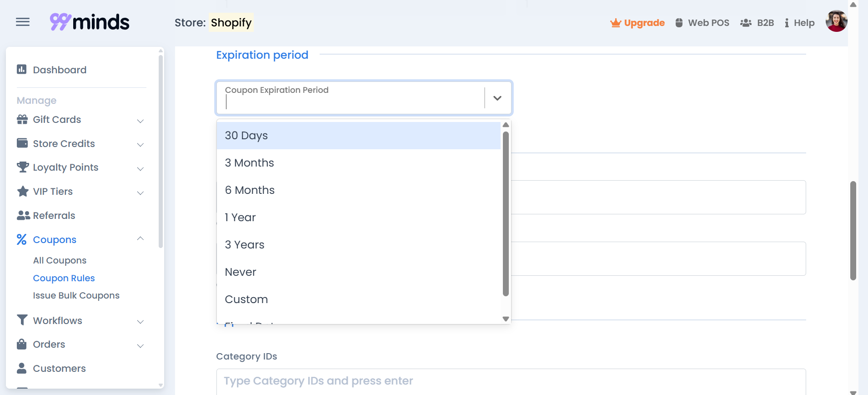This screenshot has width=868, height=395.
Task: Click the Upgrade crown button
Action: pyautogui.click(x=637, y=23)
